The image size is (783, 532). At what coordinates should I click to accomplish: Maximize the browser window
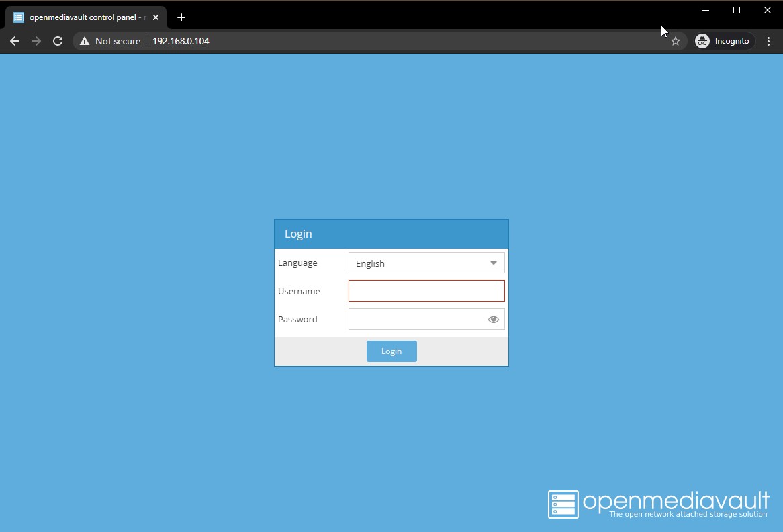(737, 10)
